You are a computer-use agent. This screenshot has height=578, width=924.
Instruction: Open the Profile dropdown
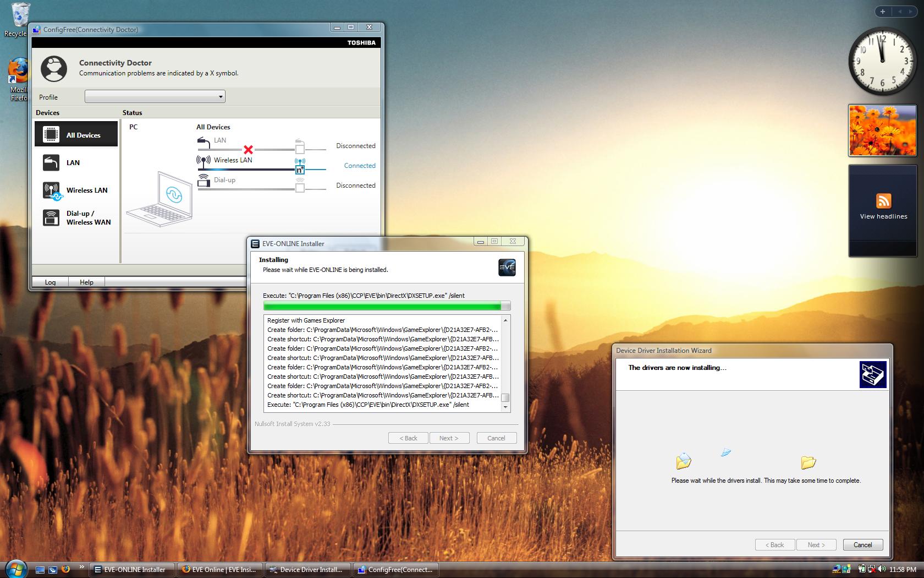155,97
